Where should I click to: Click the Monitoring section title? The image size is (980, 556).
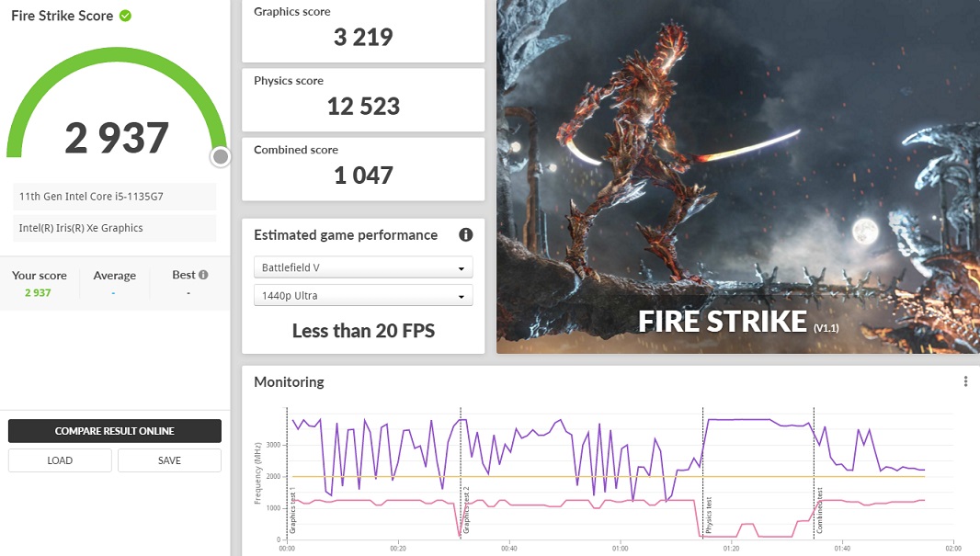coord(289,381)
